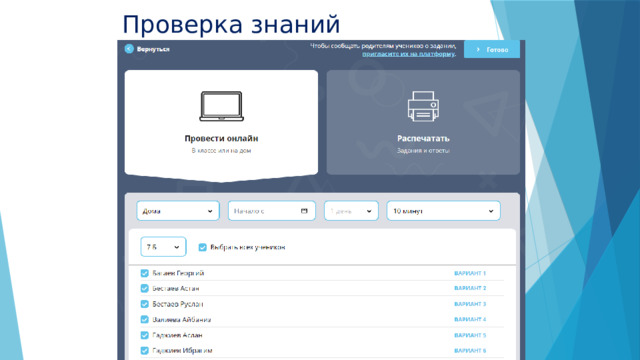Screen dimensions: 640x360
Task: Open the 1 день duration dropdown
Action: [x=351, y=211]
